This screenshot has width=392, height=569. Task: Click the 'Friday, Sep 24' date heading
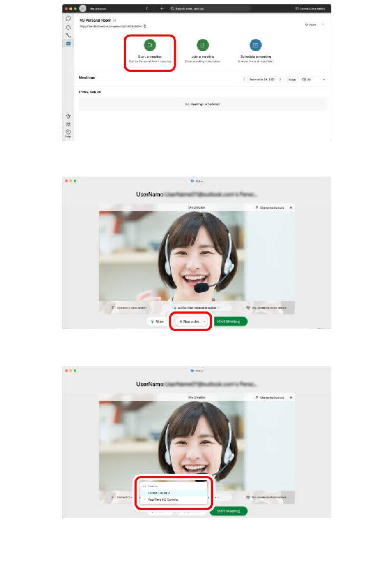pyautogui.click(x=90, y=92)
